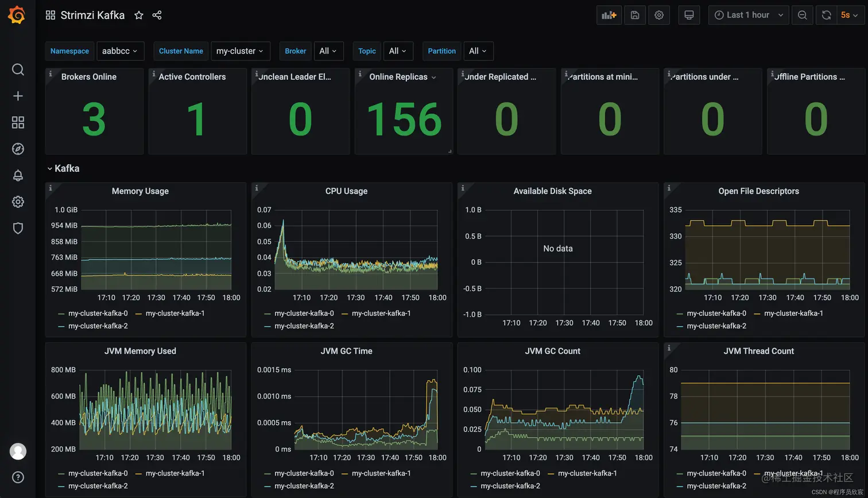
Task: Save the dashboard with the floppy icon
Action: [635, 16]
